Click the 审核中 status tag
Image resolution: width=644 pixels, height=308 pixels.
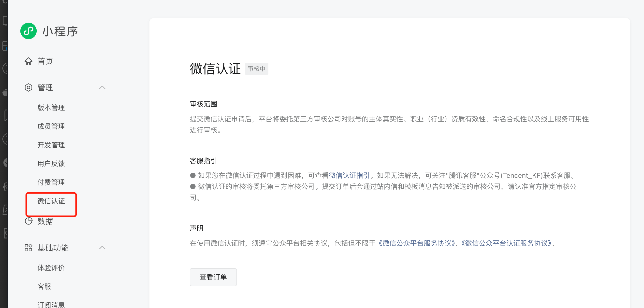click(x=257, y=69)
